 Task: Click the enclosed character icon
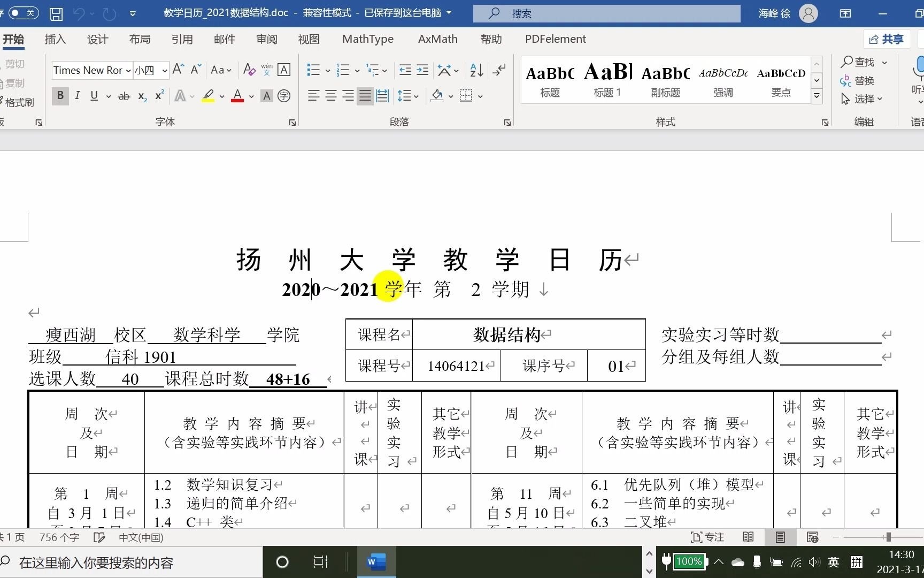[284, 96]
